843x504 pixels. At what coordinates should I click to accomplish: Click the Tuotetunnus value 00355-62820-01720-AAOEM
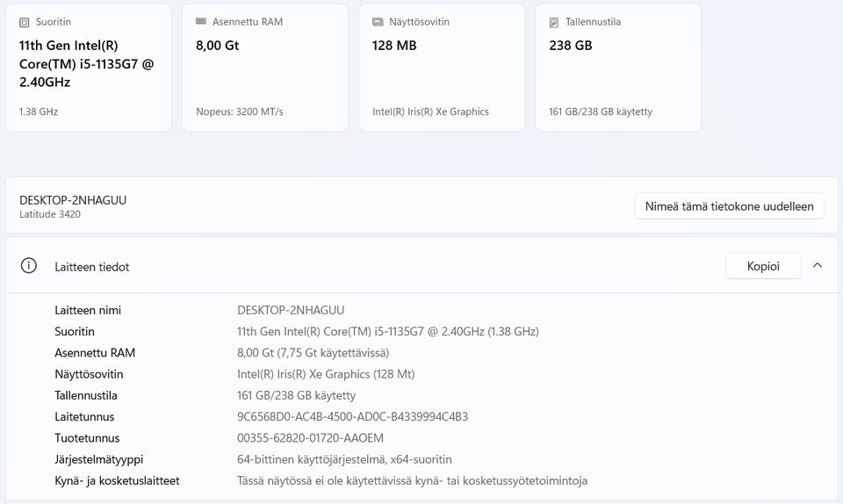[310, 438]
